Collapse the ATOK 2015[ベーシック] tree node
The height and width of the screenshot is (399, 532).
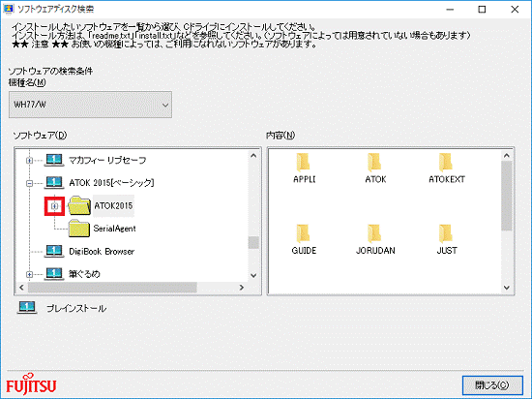tap(30, 183)
